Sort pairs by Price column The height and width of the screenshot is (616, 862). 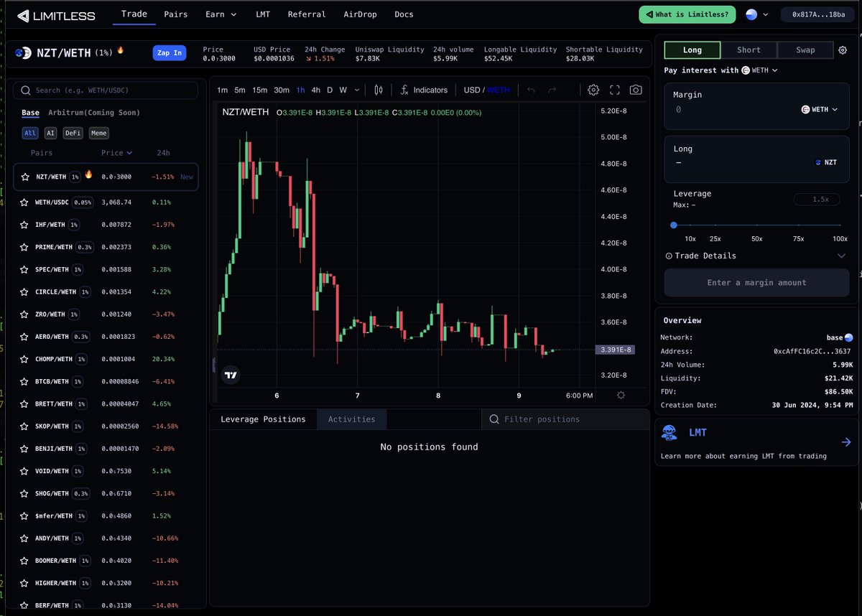(116, 153)
